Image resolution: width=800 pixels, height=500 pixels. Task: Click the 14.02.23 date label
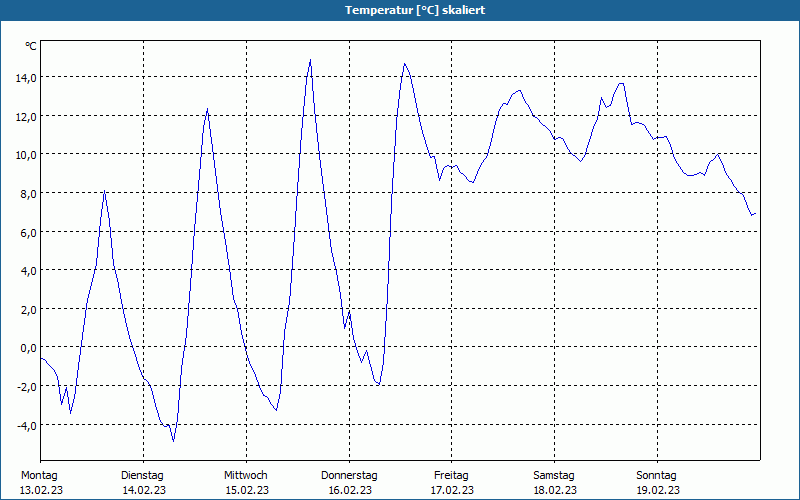[x=144, y=490]
